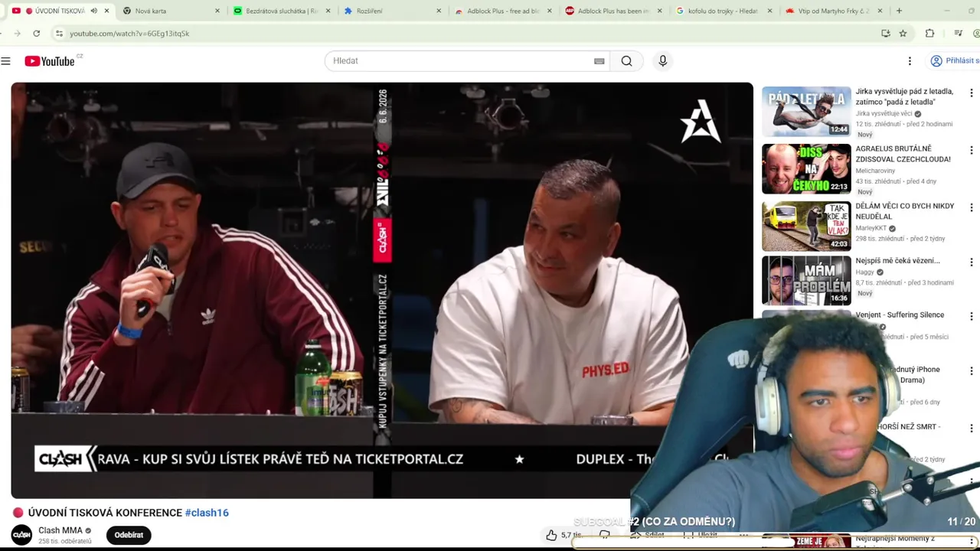View site information icon in address bar

pyautogui.click(x=59, y=34)
